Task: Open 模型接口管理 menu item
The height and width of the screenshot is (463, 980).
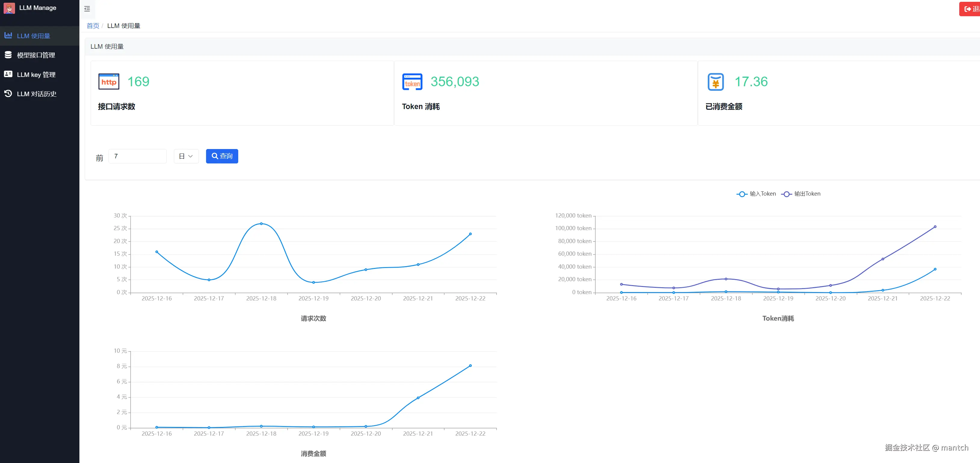Action: (x=36, y=55)
